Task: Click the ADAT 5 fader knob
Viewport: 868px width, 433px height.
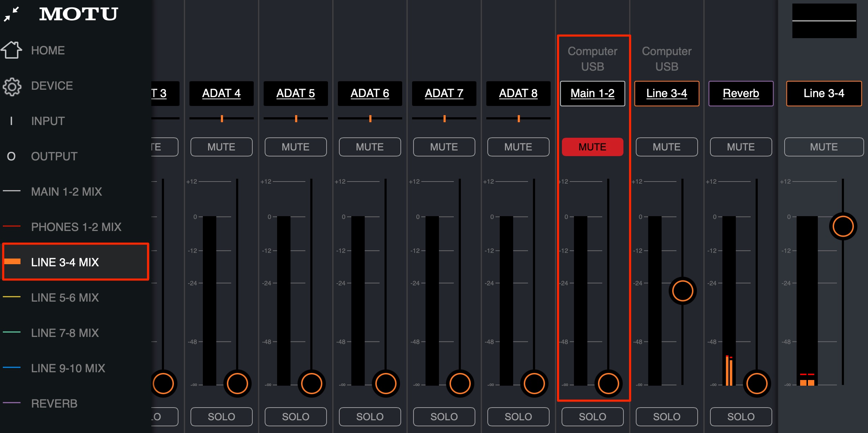Action: [311, 384]
